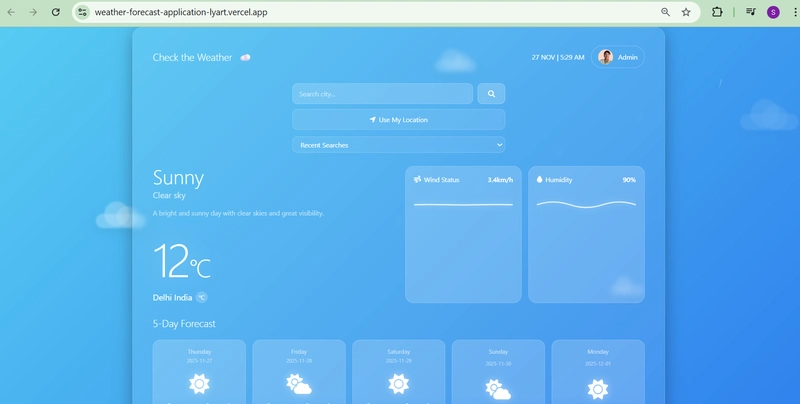The height and width of the screenshot is (404, 800).
Task: Reload the page with the refresh button
Action: pyautogui.click(x=55, y=12)
